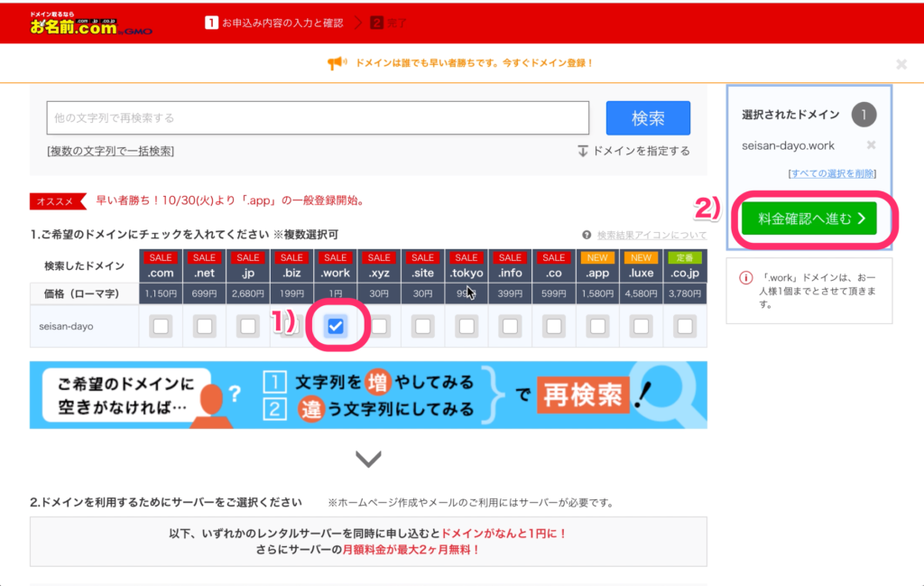Screen dimensions: 924x586
Task: Click the megaphone icon in the notification bar
Action: pos(337,60)
